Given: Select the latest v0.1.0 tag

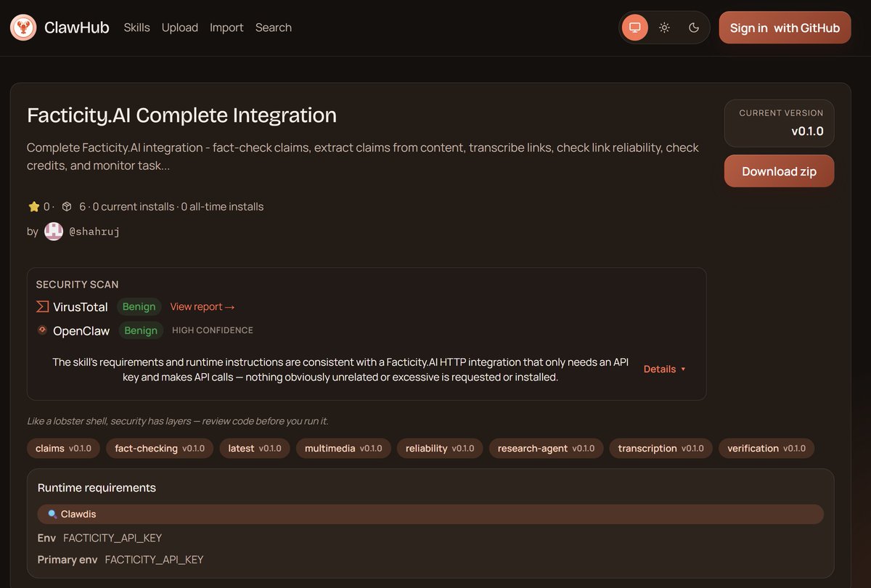Looking at the screenshot, I should [x=255, y=449].
